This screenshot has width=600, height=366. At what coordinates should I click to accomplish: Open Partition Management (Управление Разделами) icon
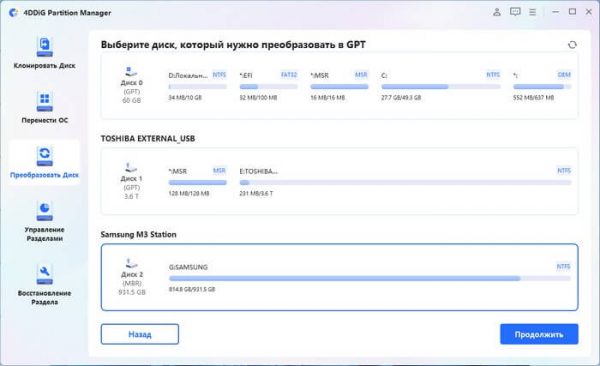(44, 211)
